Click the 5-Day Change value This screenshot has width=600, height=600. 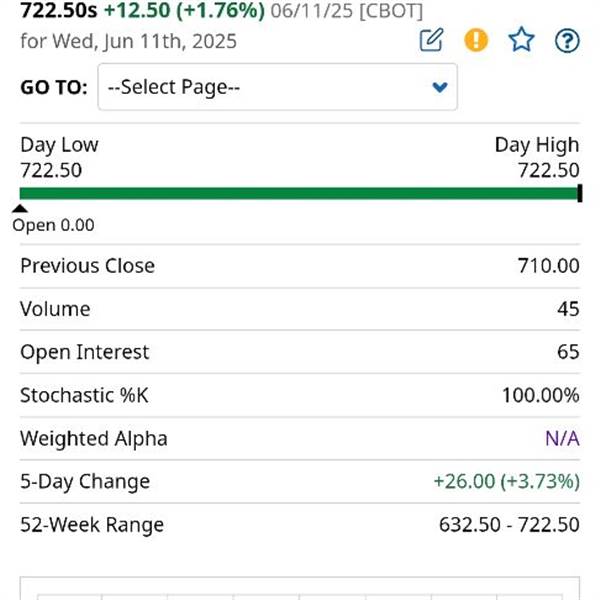point(507,481)
